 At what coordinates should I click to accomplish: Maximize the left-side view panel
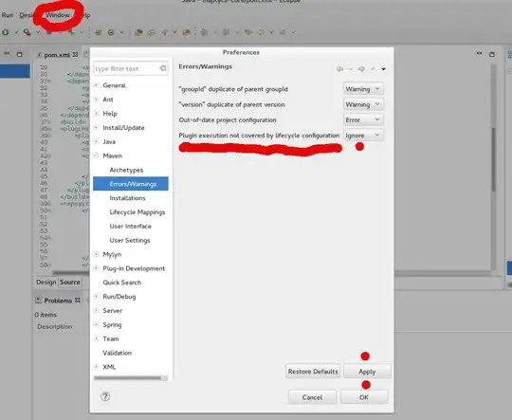tap(19, 54)
